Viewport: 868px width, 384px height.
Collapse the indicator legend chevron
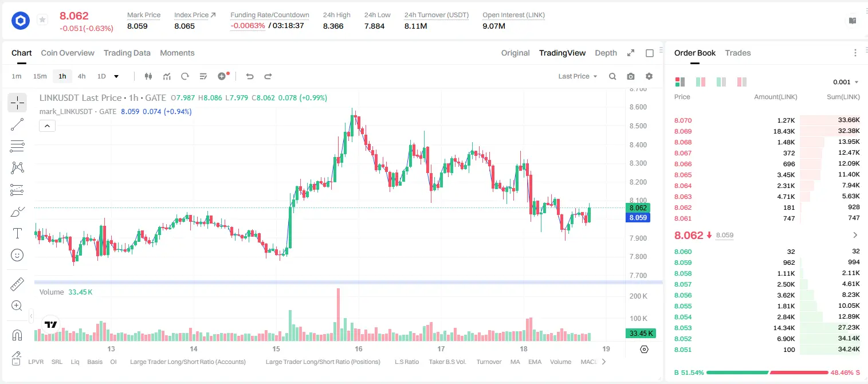(47, 126)
